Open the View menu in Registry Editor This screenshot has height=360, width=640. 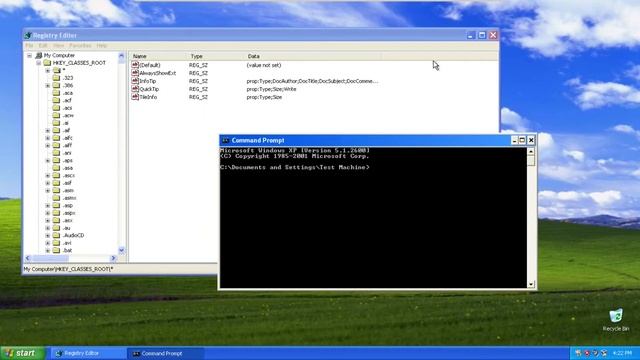pyautogui.click(x=58, y=46)
